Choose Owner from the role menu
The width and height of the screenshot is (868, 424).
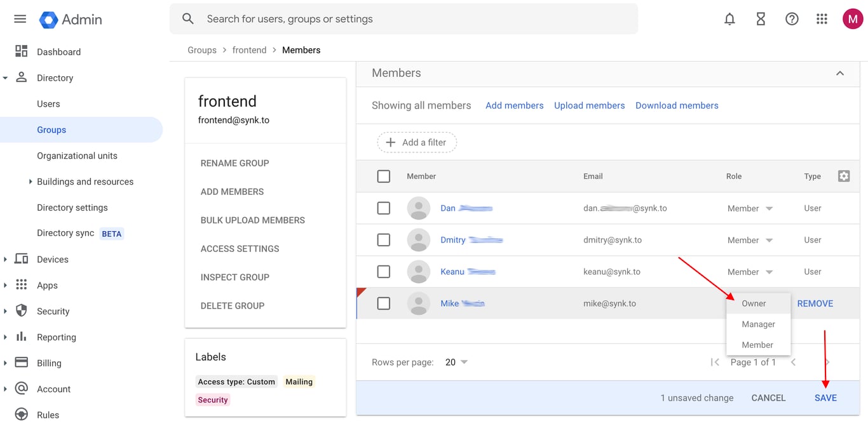coord(754,303)
